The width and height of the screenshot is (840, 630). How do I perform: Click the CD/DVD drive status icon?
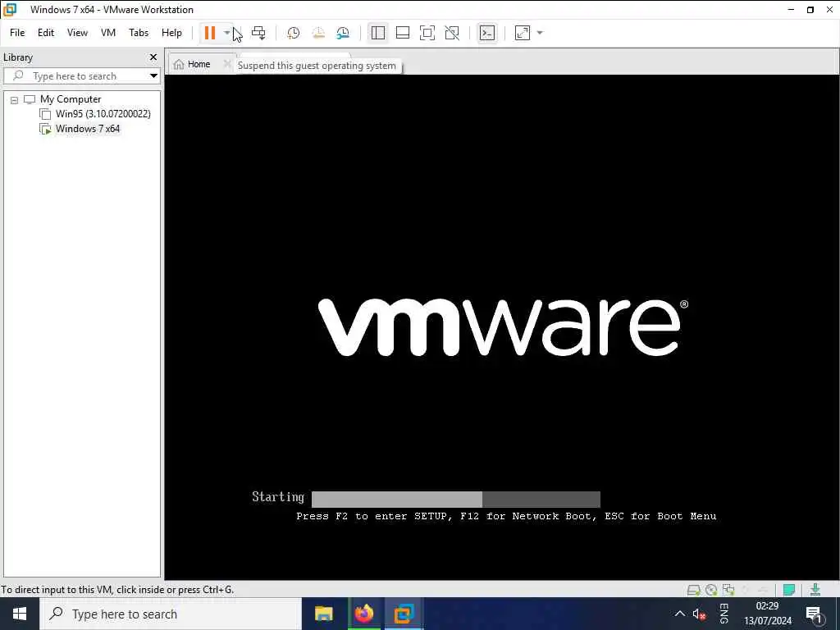point(711,590)
